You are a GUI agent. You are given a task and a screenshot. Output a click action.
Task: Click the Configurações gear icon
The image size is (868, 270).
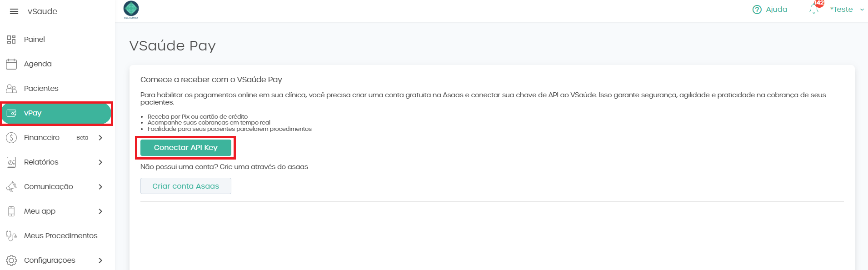(11, 260)
